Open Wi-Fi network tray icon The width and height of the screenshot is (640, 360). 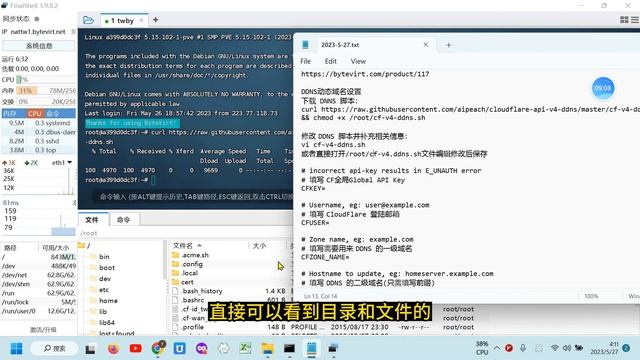[554, 348]
